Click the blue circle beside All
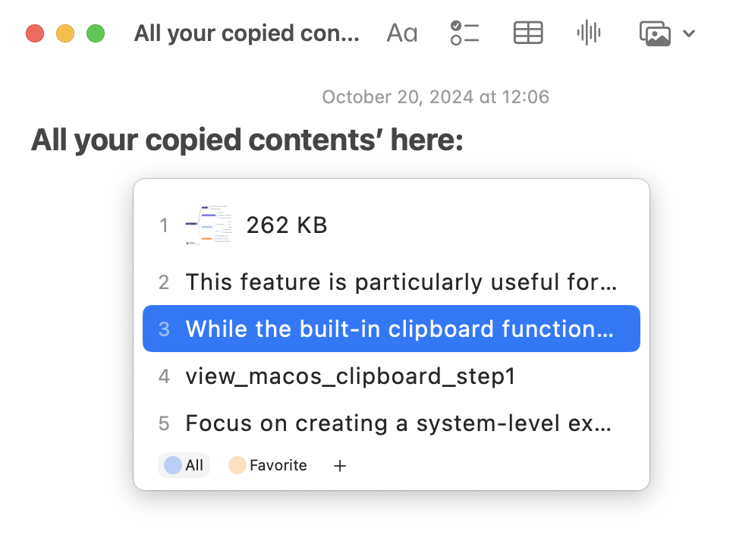Screen dimensions: 739x560 pos(173,465)
